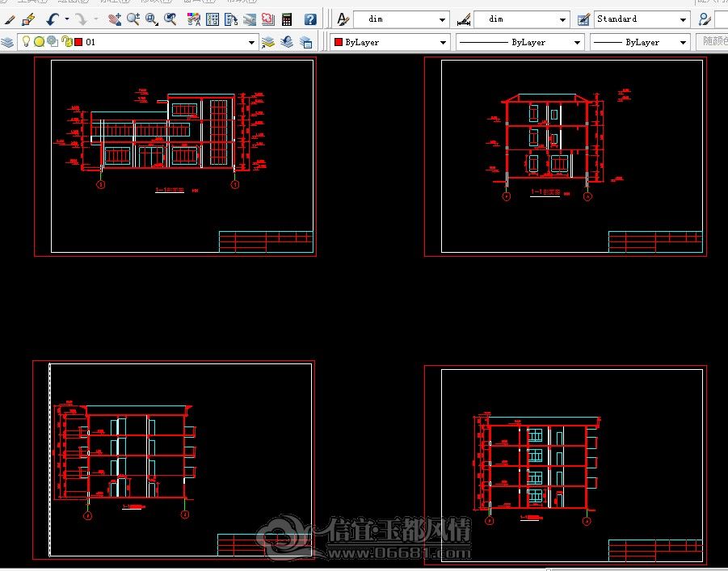Open the Layer States Manager
728x571 pixels.
(306, 42)
